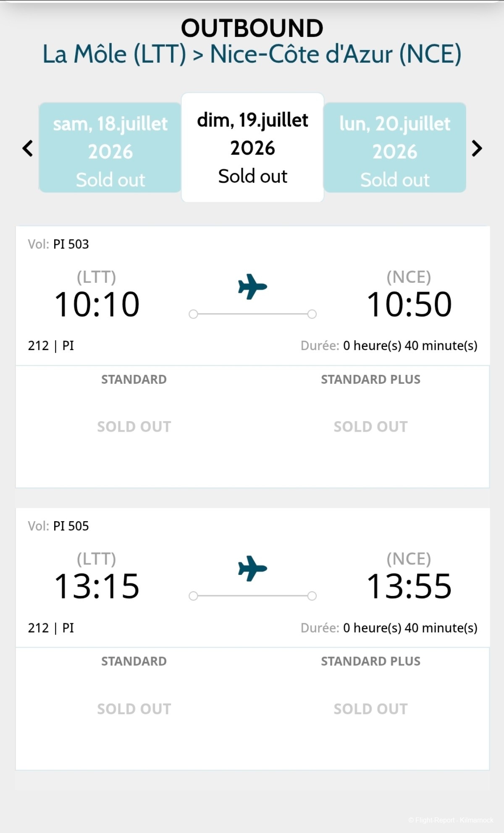Choose STANDARD PLUS fare for flight PI 505
The width and height of the screenshot is (504, 833).
point(370,709)
